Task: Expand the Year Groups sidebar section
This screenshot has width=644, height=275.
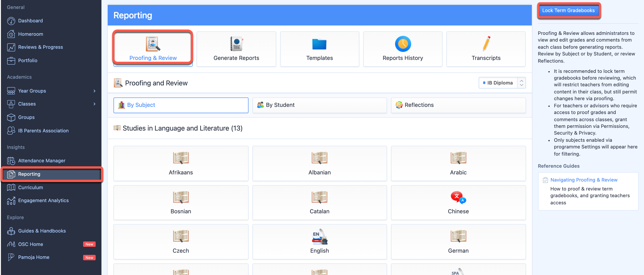Action: click(32, 91)
